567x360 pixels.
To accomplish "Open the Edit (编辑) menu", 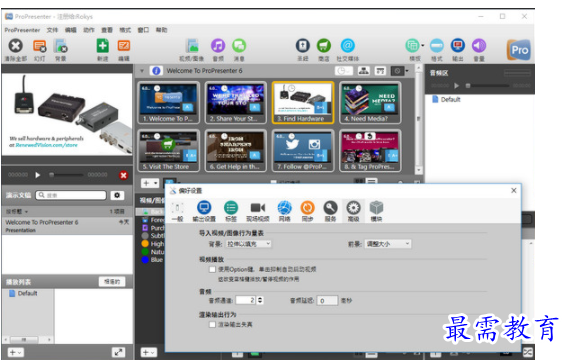I will [71, 30].
